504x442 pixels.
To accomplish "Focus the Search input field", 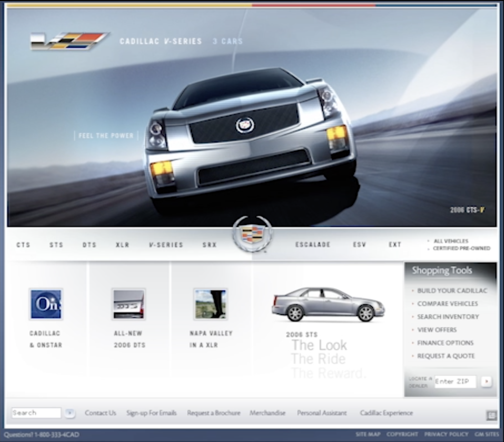I will (36, 413).
